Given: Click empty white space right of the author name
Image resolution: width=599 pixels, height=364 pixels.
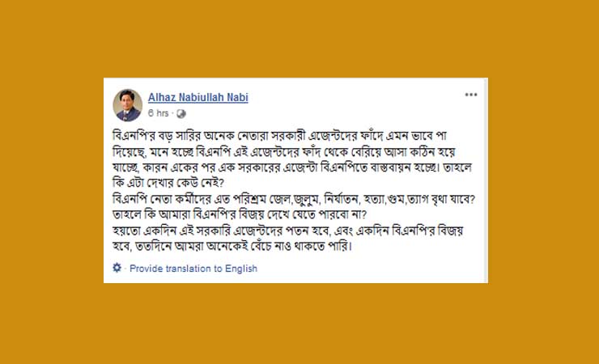Looking at the screenshot, I should 355,98.
